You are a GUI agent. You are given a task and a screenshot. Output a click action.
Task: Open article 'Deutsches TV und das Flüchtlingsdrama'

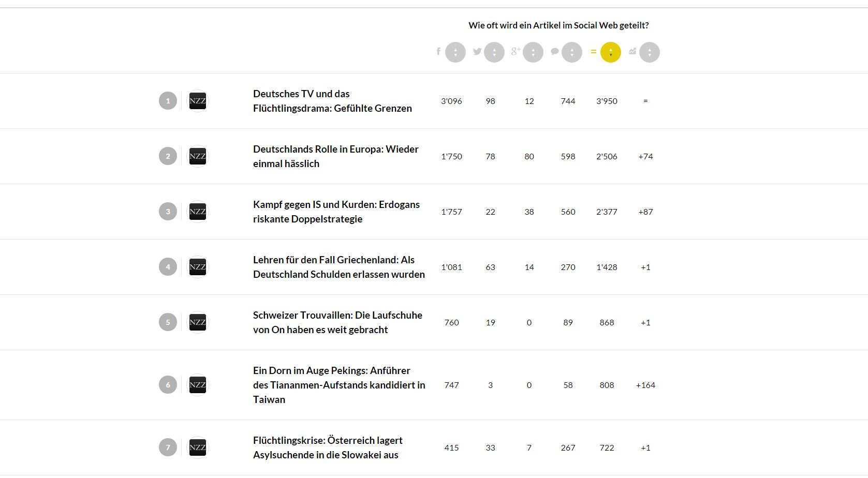(x=332, y=101)
